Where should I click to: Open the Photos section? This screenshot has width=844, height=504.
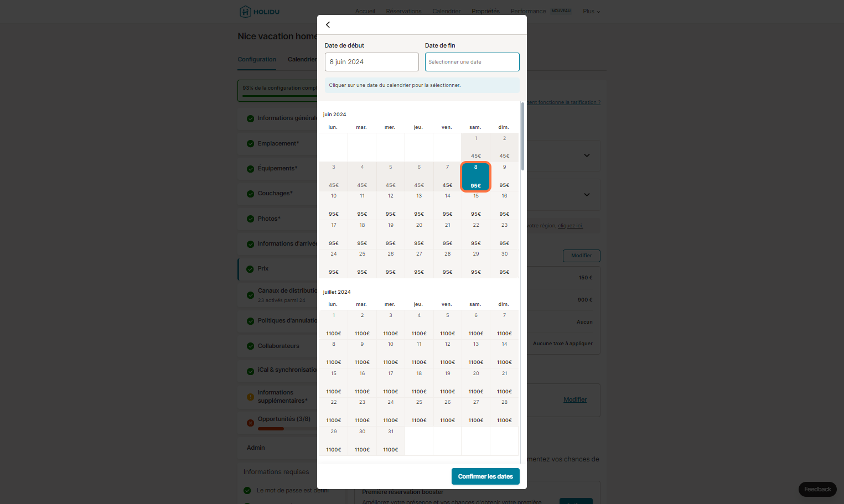point(278,219)
